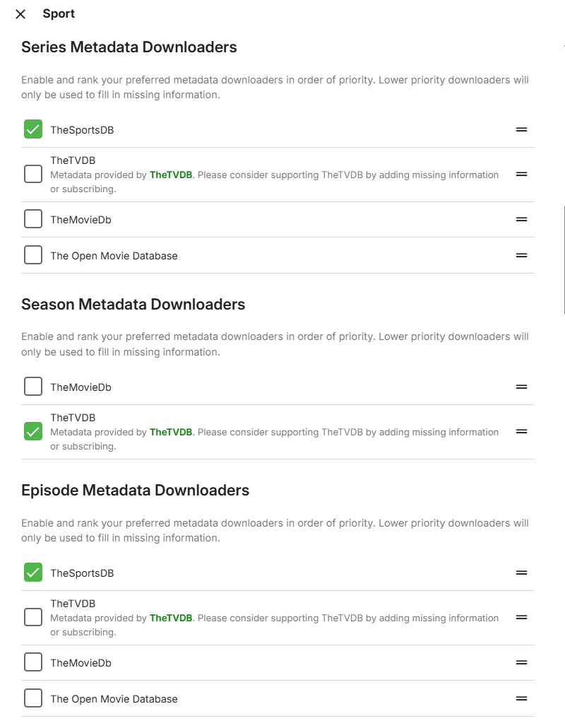Check The Open Movie Database for series
Viewport: 565px width, 728px height.
(x=33, y=255)
